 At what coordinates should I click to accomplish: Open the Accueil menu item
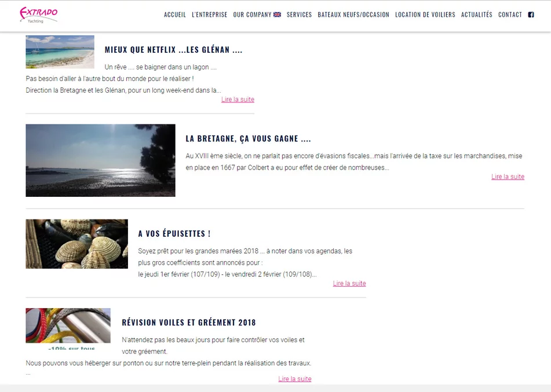175,14
